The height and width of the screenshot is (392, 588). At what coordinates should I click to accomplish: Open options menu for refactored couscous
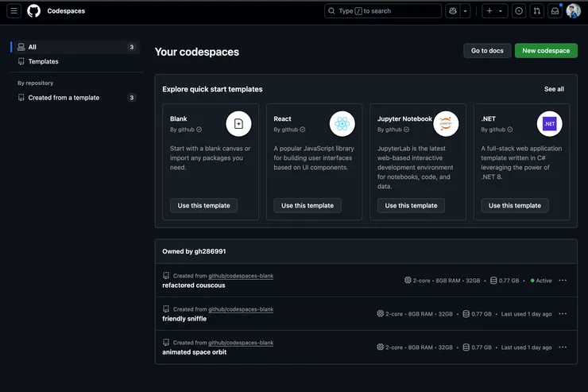[x=563, y=281]
